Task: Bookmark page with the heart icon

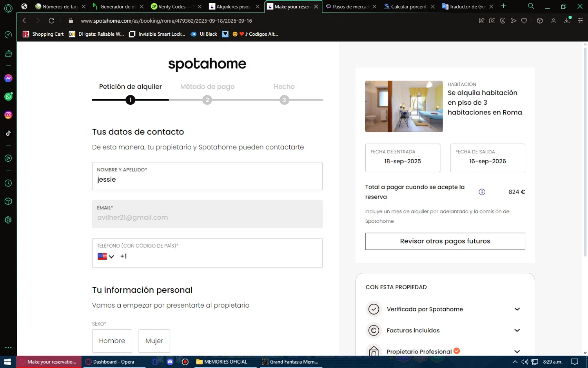Action: pos(524,21)
